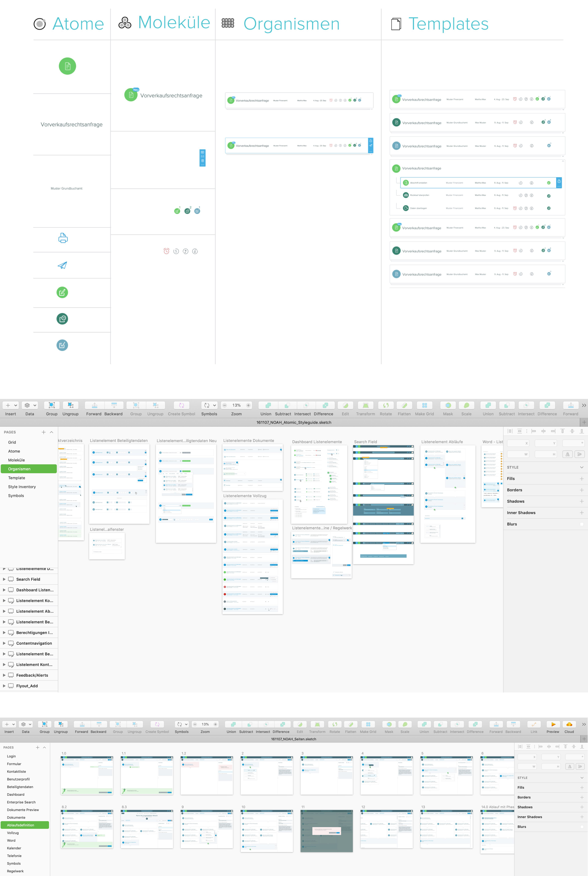
Task: Open Search Field artboard thumbnail
Action: (x=383, y=505)
